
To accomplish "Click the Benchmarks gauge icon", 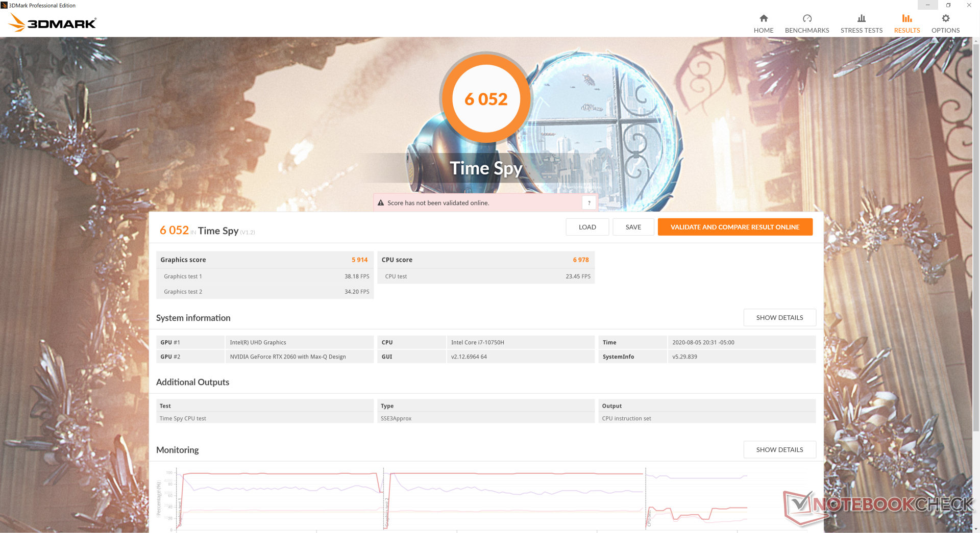I will click(807, 18).
